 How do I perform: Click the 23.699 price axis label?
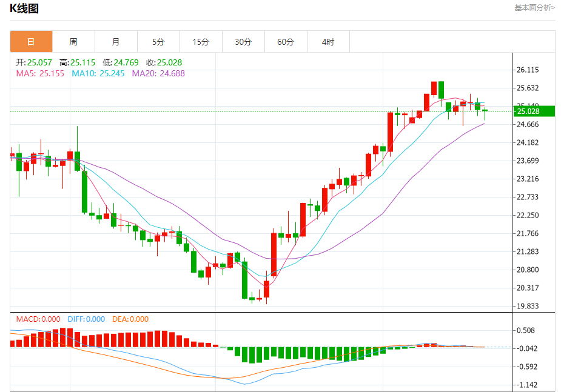[528, 161]
